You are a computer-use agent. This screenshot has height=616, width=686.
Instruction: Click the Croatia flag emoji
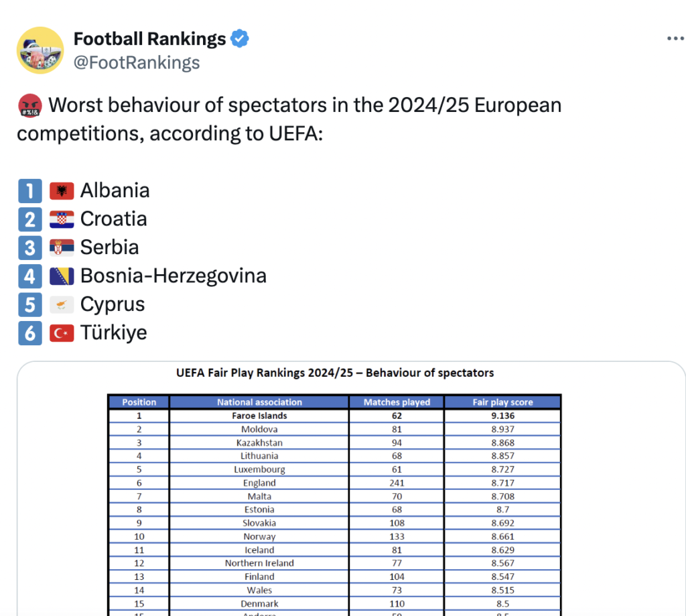(62, 220)
